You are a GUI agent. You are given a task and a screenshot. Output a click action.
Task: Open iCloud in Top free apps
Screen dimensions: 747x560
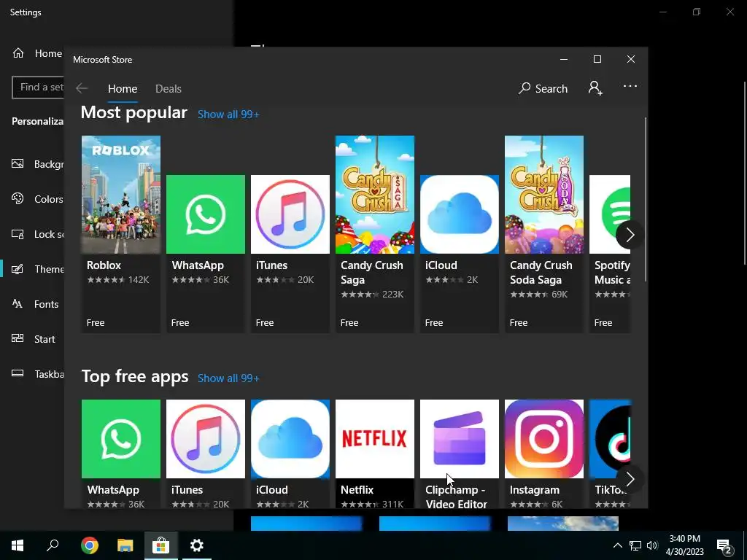pos(290,454)
